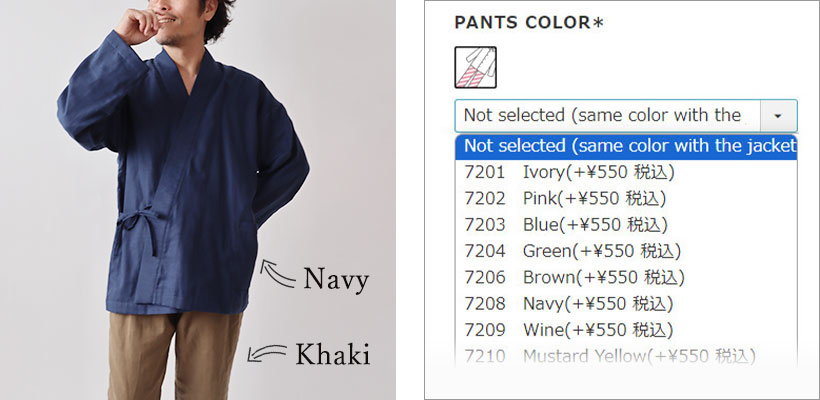Choose 7202 Pink pants color
820x400 pixels.
565,198
